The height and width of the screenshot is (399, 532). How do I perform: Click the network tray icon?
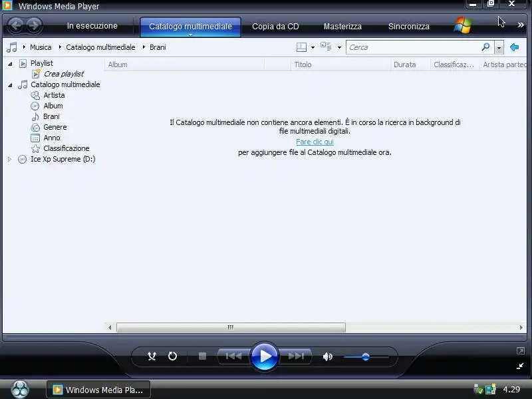pos(490,390)
